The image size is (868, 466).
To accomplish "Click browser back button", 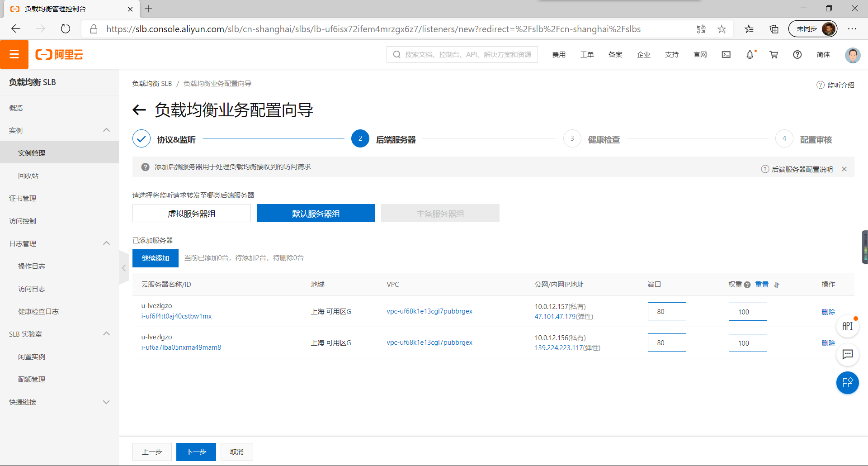I will (x=16, y=29).
